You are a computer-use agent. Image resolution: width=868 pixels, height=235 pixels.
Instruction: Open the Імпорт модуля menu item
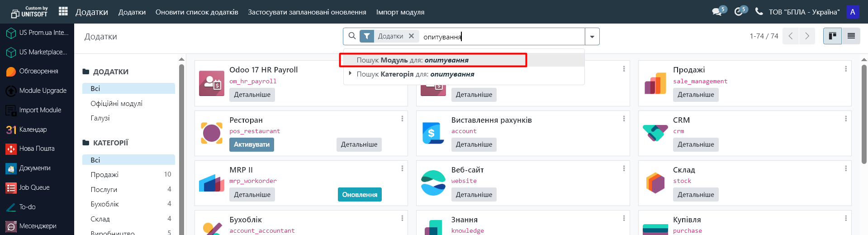click(400, 12)
